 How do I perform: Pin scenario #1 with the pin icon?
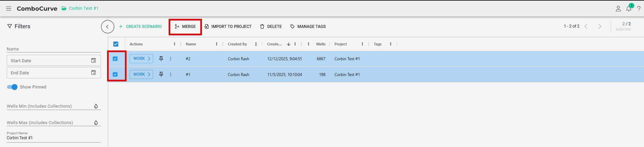[x=161, y=74]
